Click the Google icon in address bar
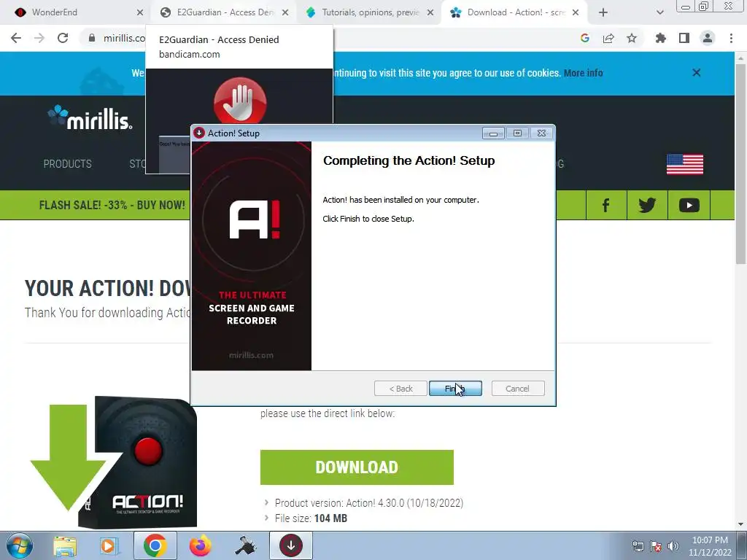This screenshot has height=560, width=747. pos(585,38)
